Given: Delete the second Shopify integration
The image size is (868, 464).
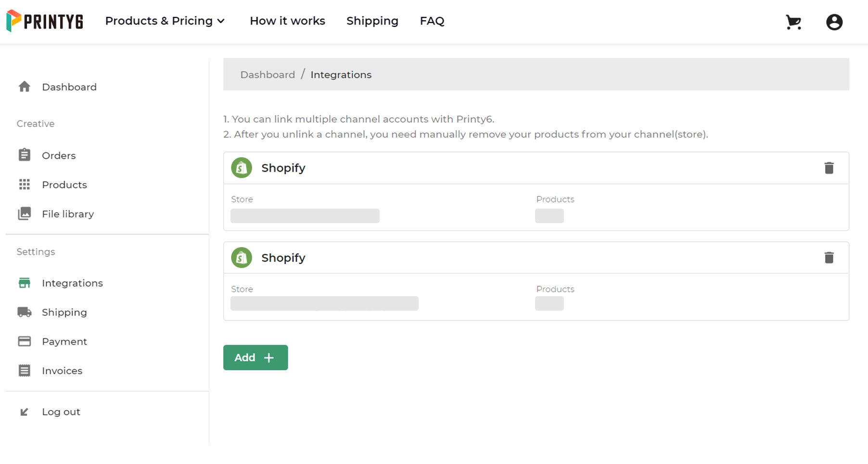Looking at the screenshot, I should [x=829, y=258].
